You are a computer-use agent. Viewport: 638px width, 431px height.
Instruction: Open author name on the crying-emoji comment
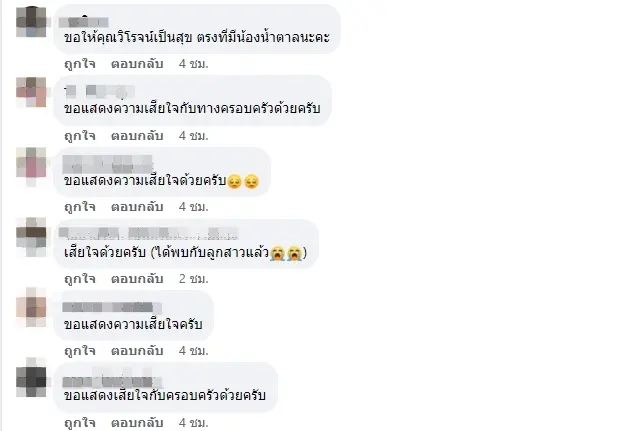coord(149,234)
